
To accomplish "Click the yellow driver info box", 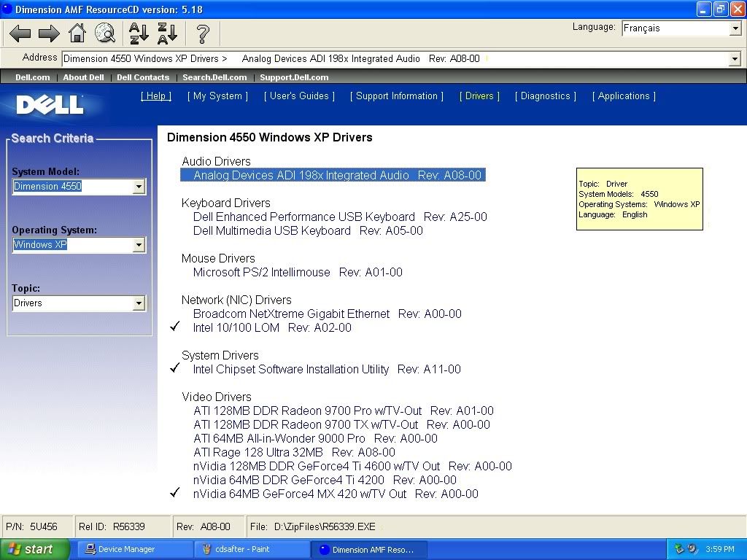I will point(639,199).
